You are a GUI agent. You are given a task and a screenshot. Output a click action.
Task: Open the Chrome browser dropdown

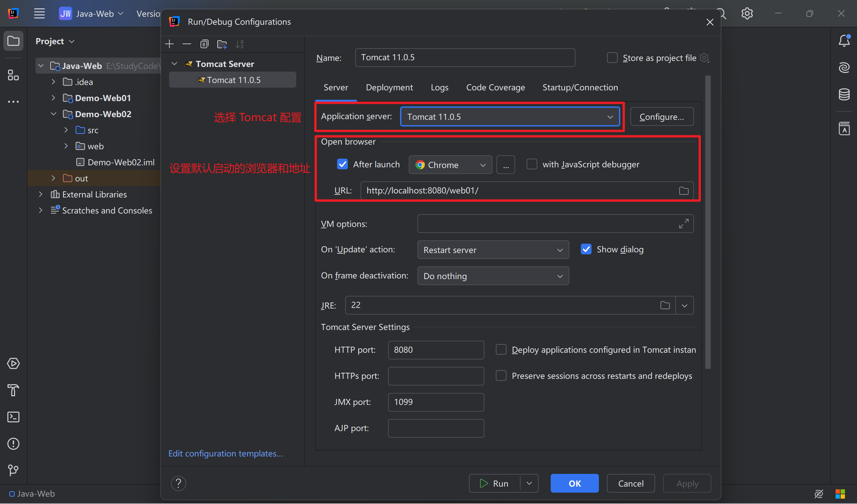tap(450, 165)
